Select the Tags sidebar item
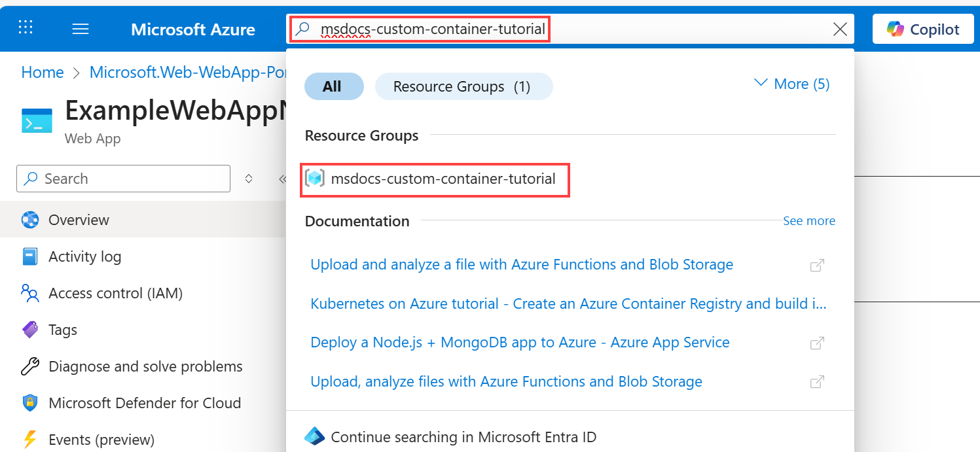 tap(63, 330)
